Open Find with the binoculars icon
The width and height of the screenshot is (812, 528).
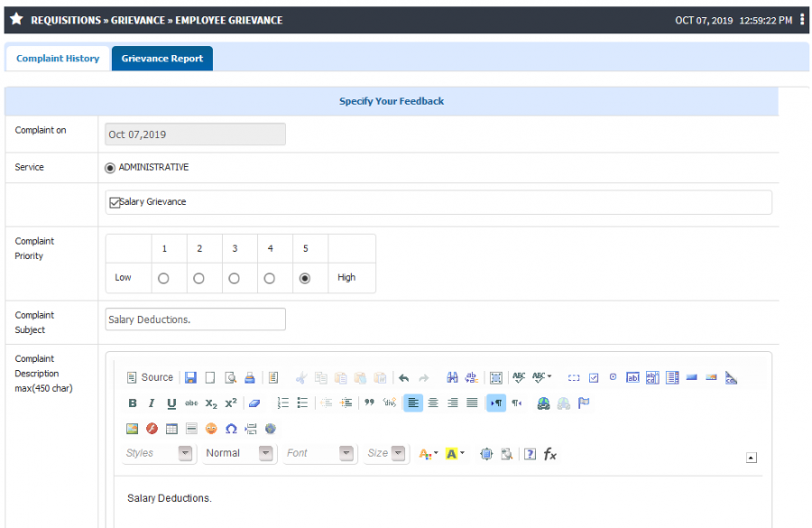452,378
